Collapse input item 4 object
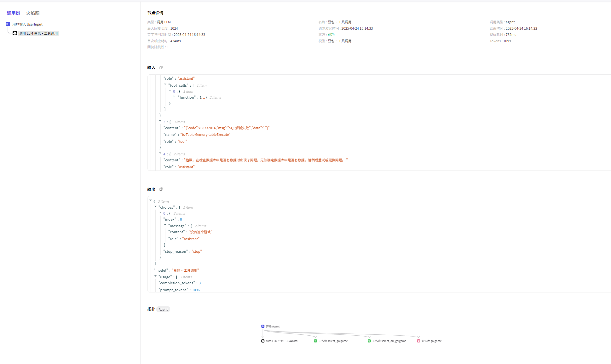Viewport: 611px width, 364px height. pos(160,153)
